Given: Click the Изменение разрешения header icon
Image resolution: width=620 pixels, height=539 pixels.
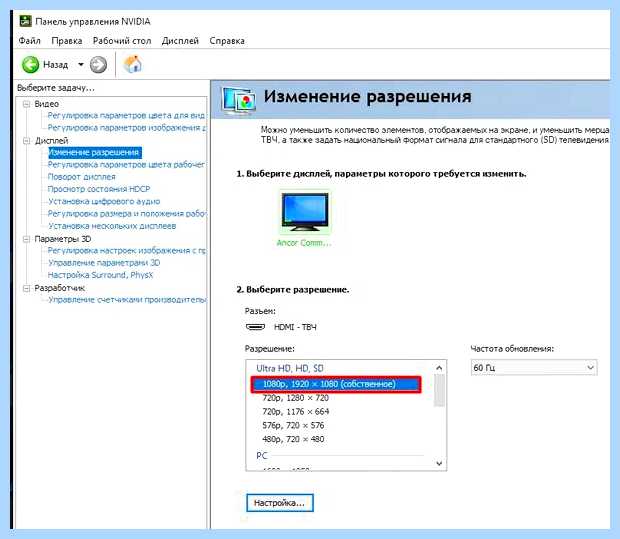Looking at the screenshot, I should click(238, 101).
